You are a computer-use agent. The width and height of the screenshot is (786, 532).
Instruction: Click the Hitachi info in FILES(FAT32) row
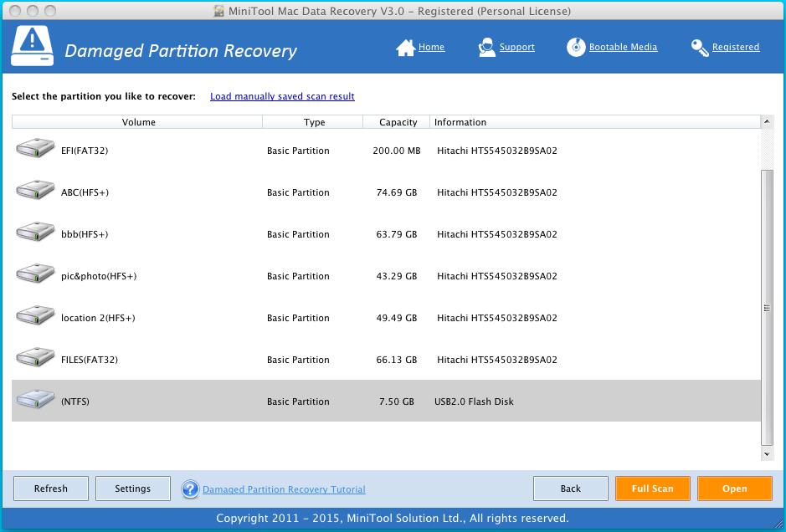[x=496, y=360]
